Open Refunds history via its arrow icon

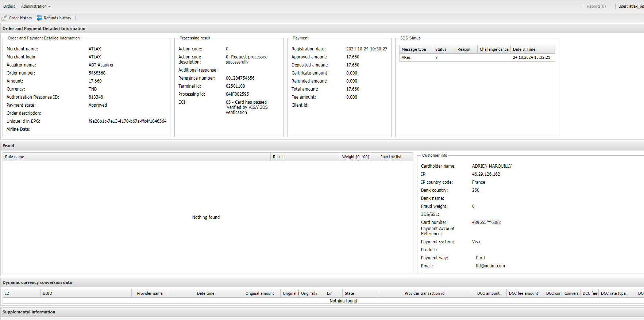click(39, 18)
